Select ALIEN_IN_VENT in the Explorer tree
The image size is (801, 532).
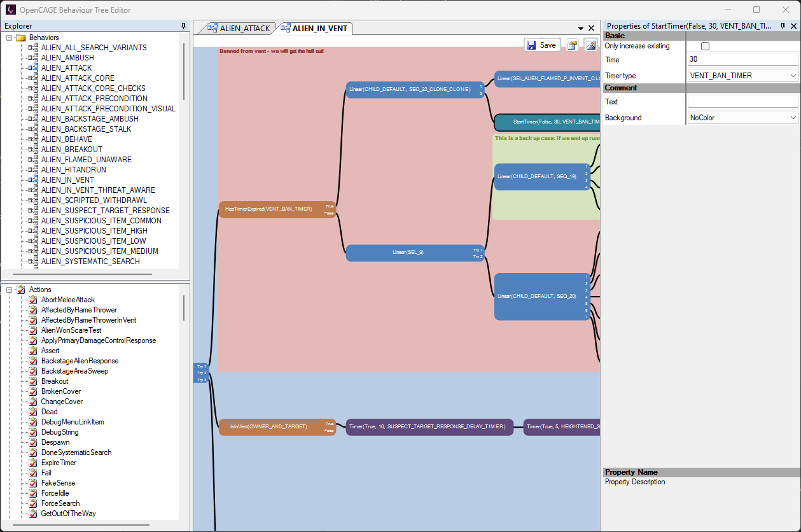tap(67, 180)
